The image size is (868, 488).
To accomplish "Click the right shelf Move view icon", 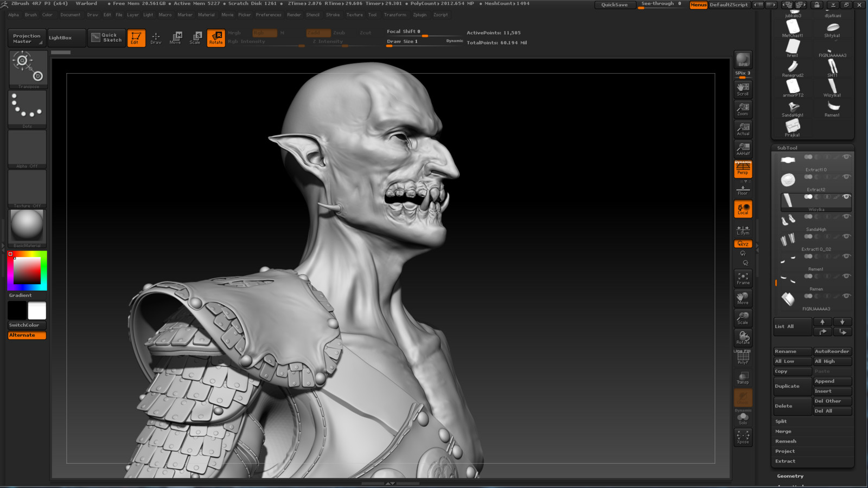I will [743, 298].
